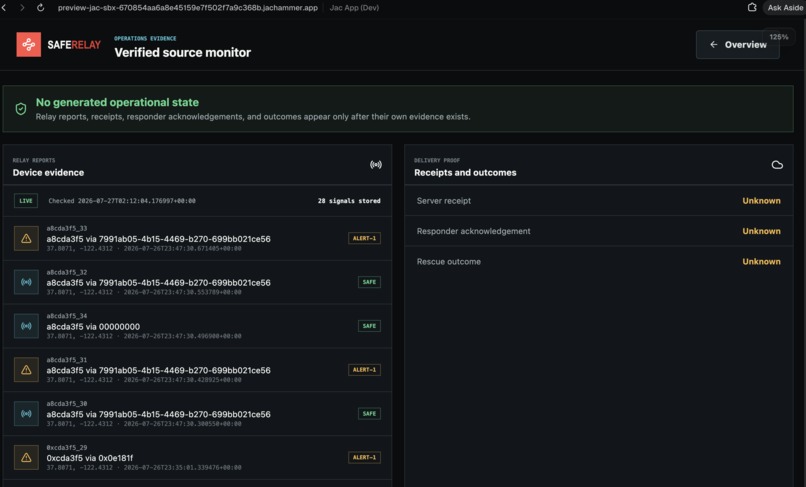Click the browser forward arrow
Screen dimensions: 806x487
tap(22, 8)
